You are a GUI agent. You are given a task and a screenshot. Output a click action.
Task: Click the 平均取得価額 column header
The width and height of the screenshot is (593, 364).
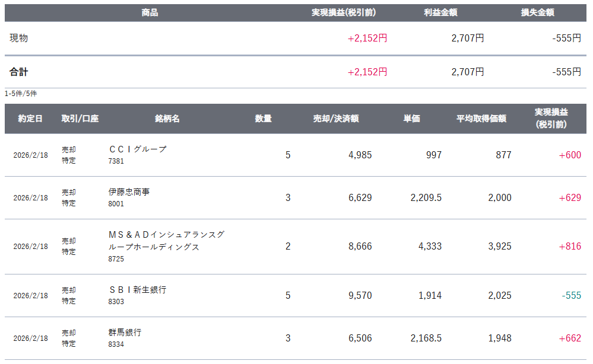point(481,119)
